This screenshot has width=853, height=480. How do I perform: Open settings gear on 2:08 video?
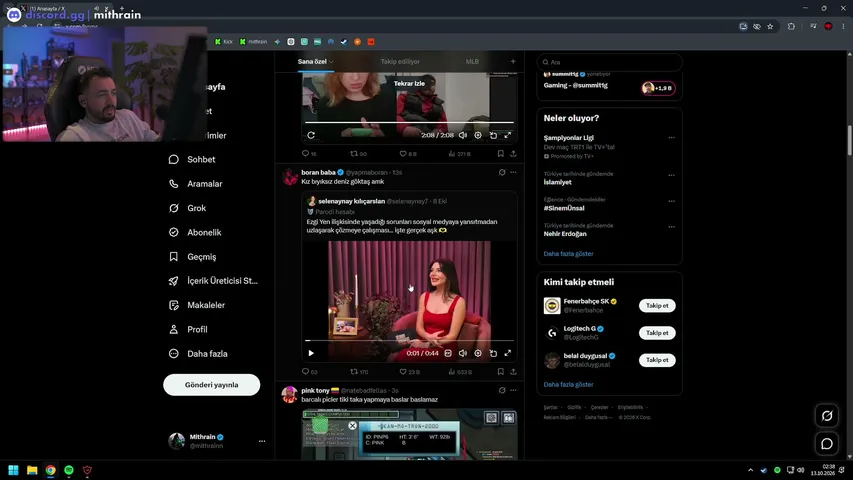(478, 135)
